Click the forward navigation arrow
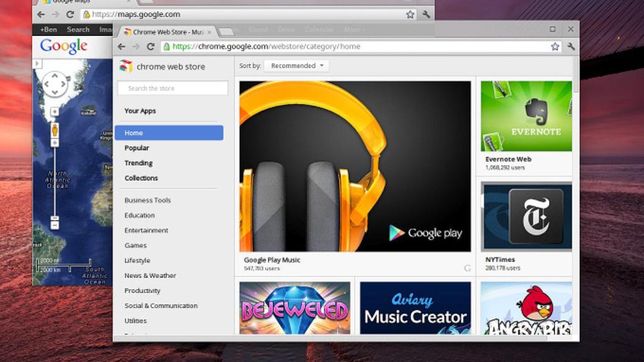This screenshot has height=362, width=644. pos(136,46)
